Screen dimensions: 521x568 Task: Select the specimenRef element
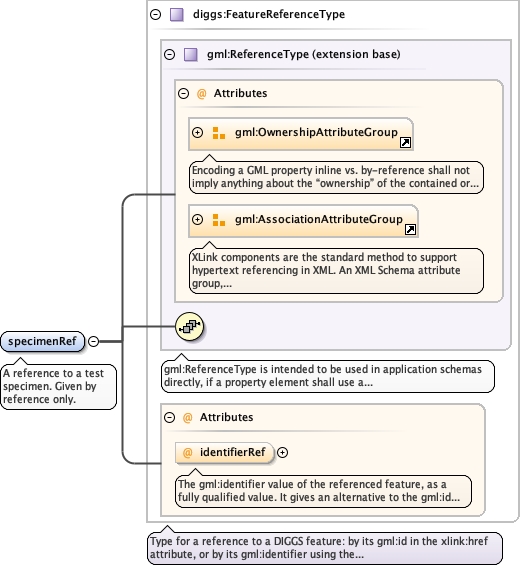point(42,341)
